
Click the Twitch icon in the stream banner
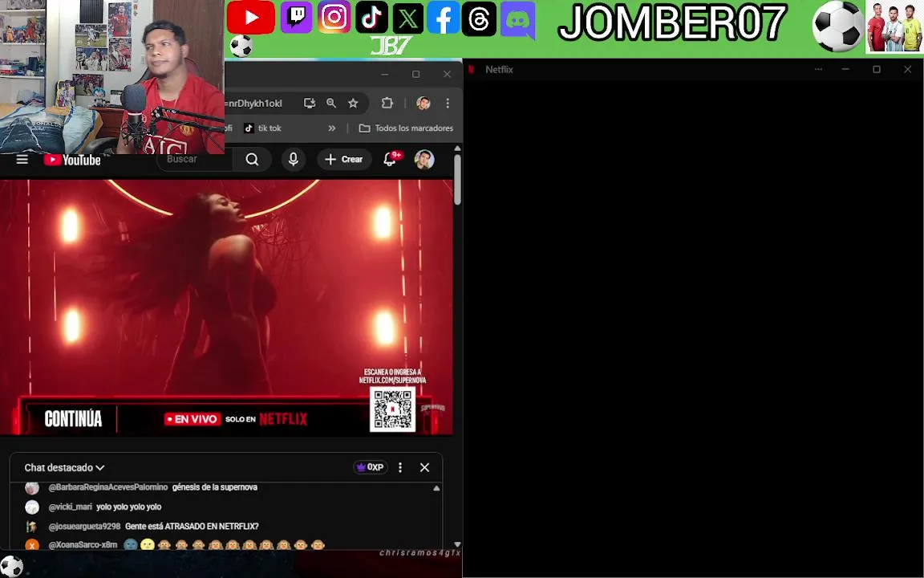[x=297, y=17]
